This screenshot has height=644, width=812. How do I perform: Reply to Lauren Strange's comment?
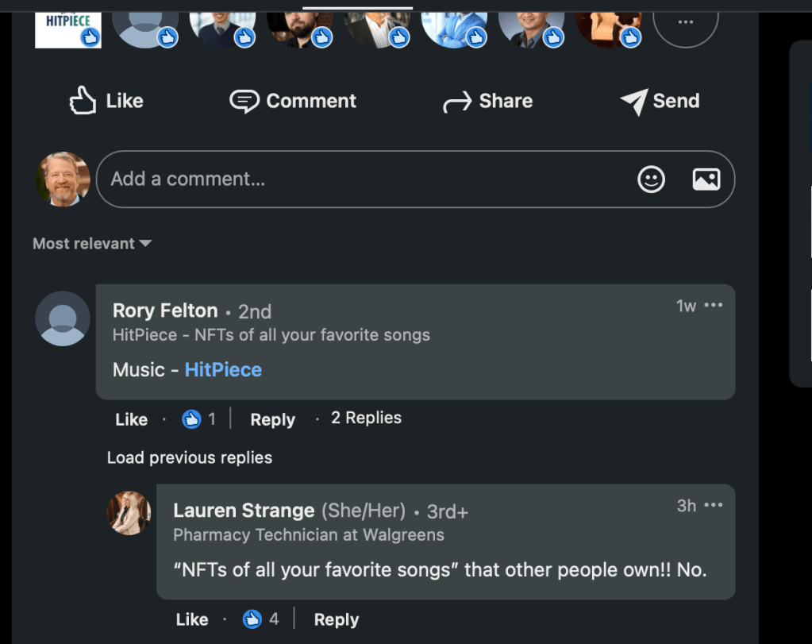click(336, 619)
